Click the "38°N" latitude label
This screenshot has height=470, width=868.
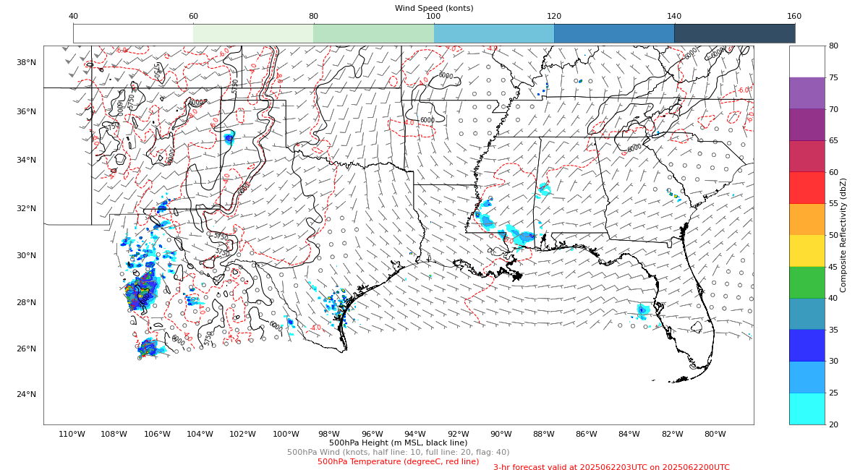(x=26, y=62)
